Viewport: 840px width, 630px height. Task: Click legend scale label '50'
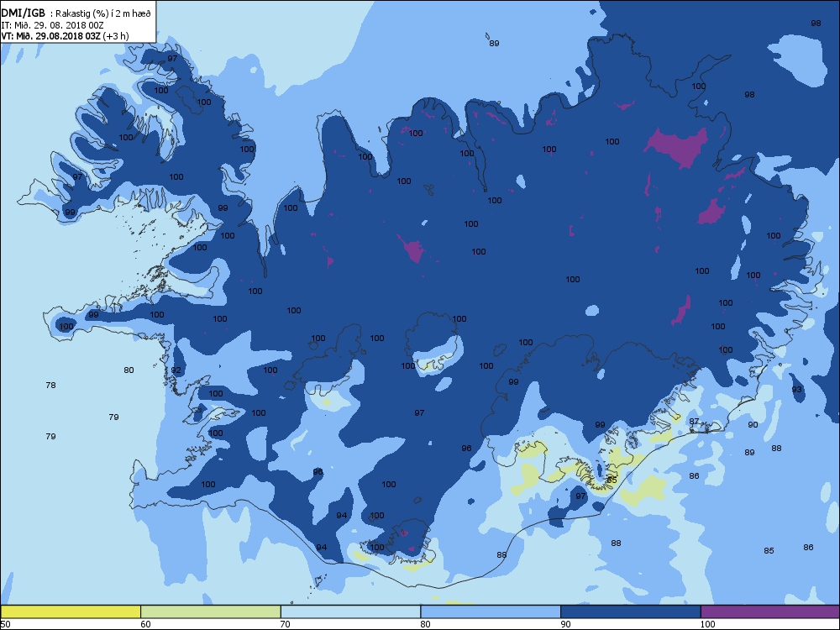coord(5,623)
